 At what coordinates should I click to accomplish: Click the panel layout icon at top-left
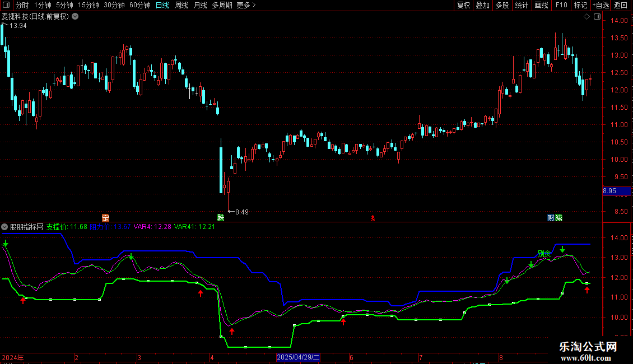[x=6, y=5]
